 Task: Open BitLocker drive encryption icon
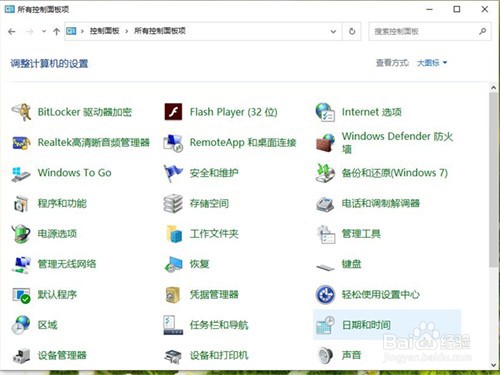click(21, 112)
